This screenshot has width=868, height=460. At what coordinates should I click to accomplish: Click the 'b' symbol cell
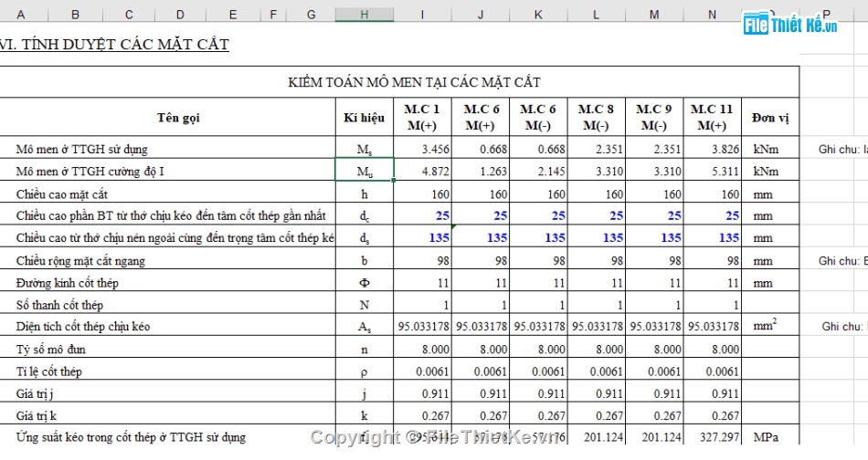click(x=365, y=260)
